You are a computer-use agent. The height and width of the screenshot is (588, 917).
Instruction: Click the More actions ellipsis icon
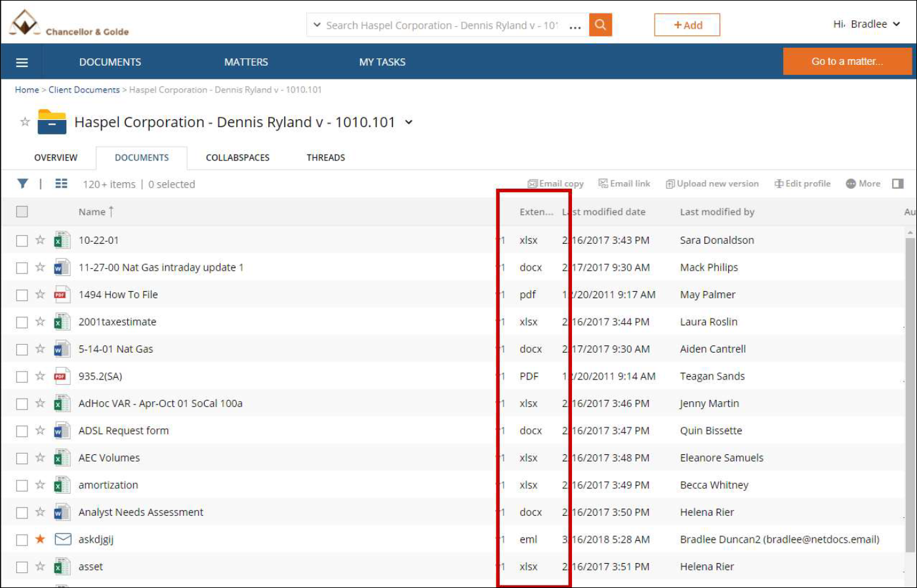tap(851, 184)
